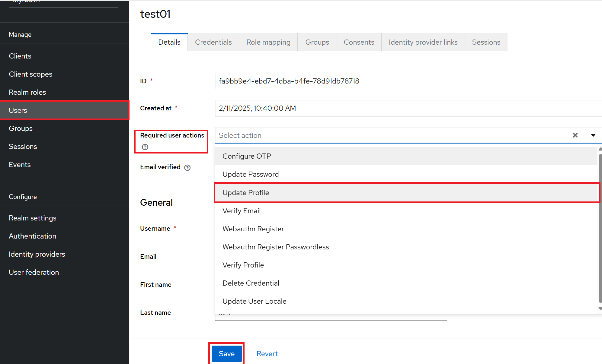Click help icon next to Email verified

(187, 168)
